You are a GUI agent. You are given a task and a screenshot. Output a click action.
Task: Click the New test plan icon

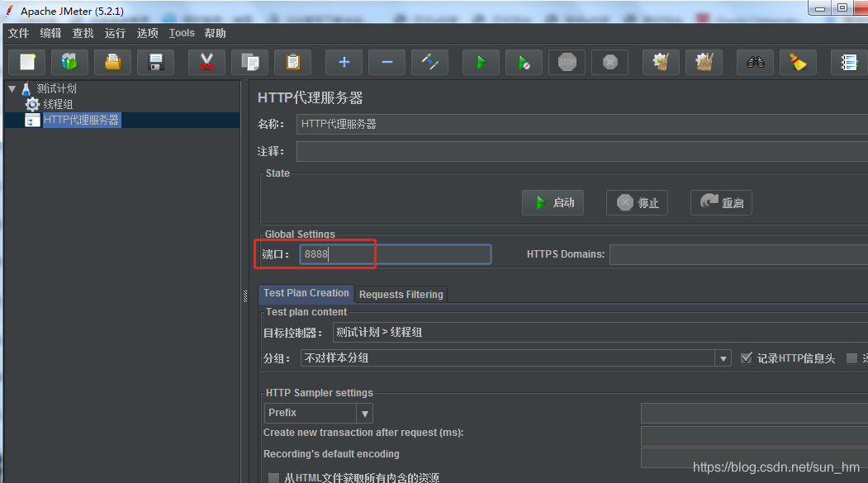pos(27,62)
